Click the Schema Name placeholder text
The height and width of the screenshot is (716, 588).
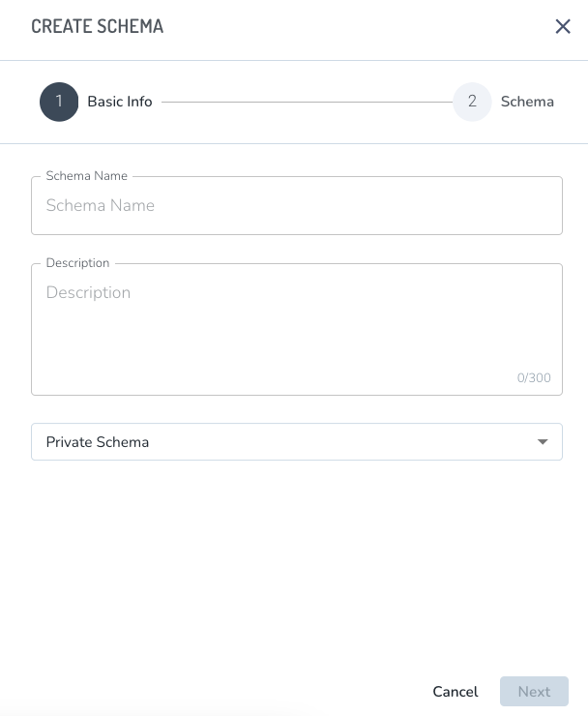[101, 206]
